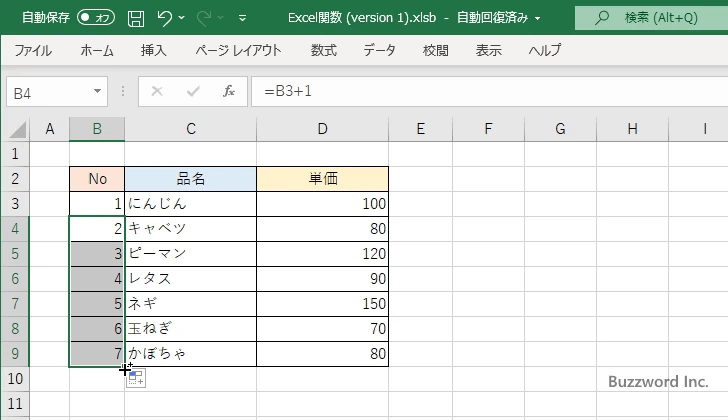Screen dimensions: 728x420
Task: Open the 校閲 tab
Action: 436,50
